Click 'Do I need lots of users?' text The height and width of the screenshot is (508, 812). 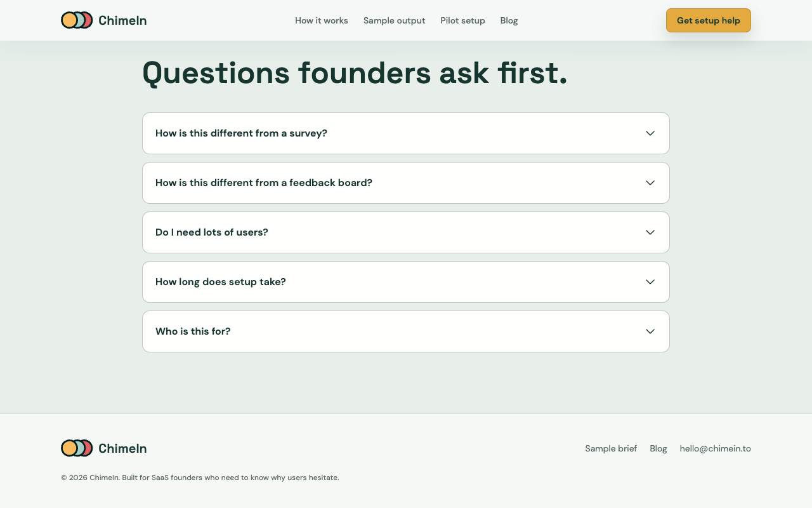[x=212, y=232]
